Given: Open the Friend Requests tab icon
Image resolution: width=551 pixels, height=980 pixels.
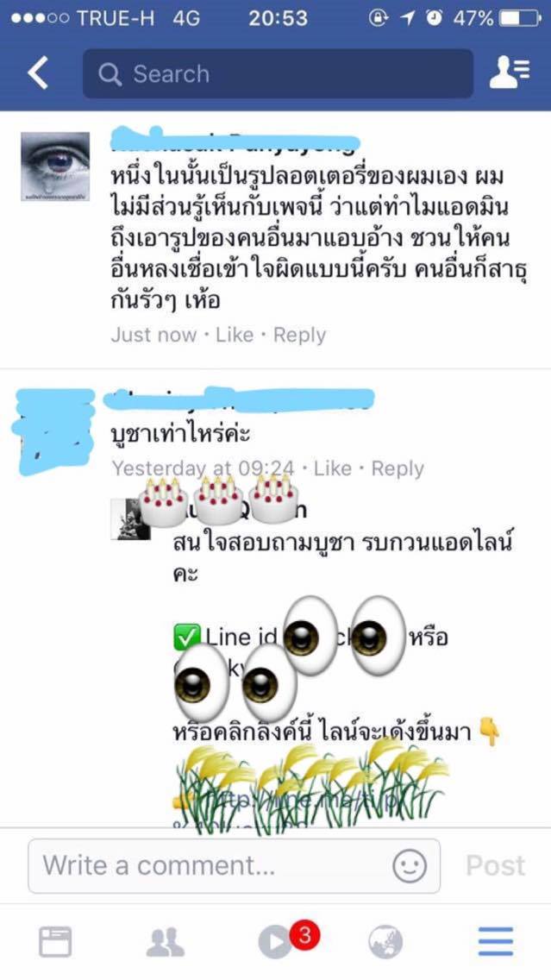Looking at the screenshot, I should (x=166, y=942).
